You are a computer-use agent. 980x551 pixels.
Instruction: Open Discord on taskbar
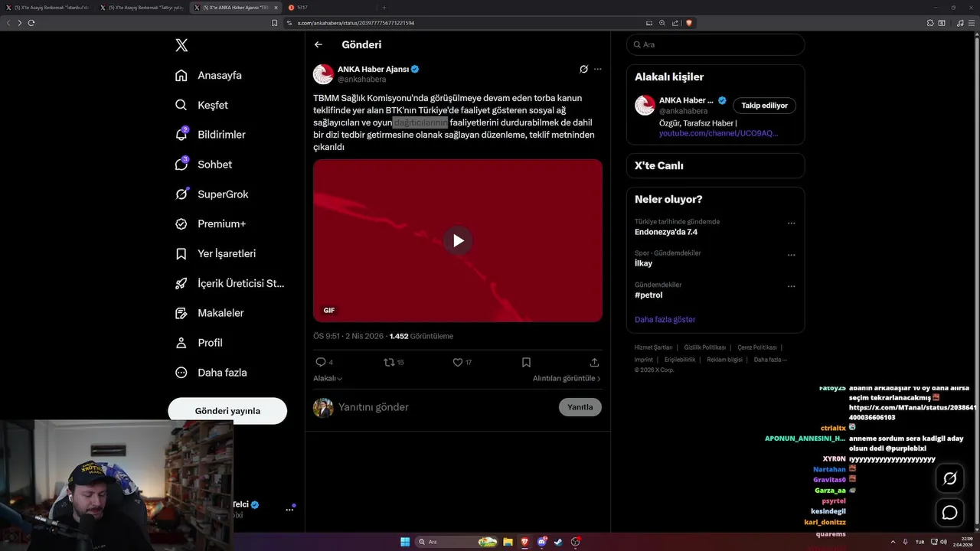541,542
